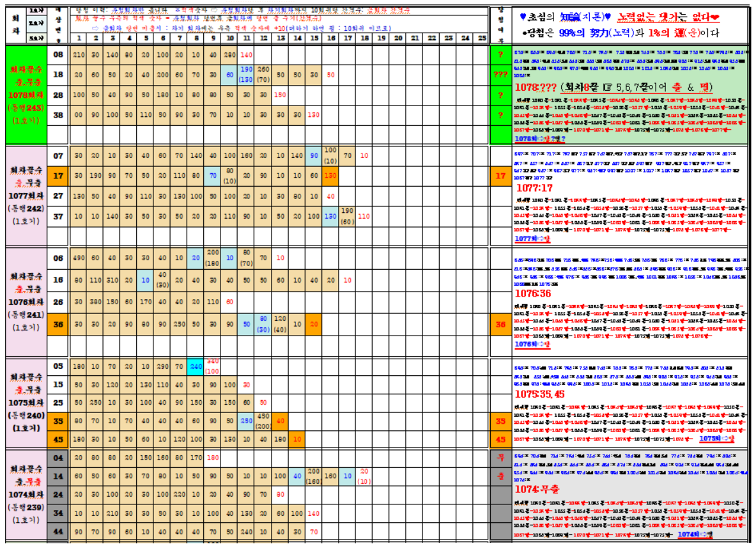Click the gray row header 04
Image resolution: width=756 pixels, height=544 pixels.
[58, 458]
